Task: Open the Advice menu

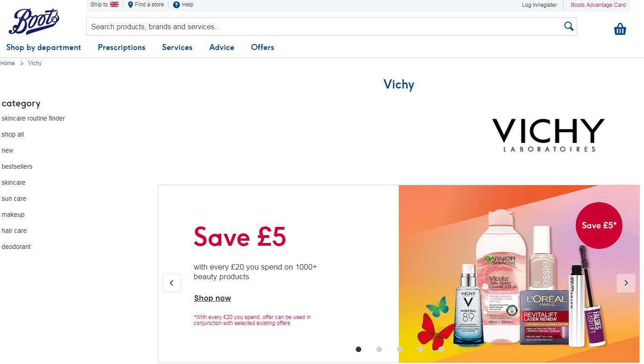Action: (x=222, y=47)
